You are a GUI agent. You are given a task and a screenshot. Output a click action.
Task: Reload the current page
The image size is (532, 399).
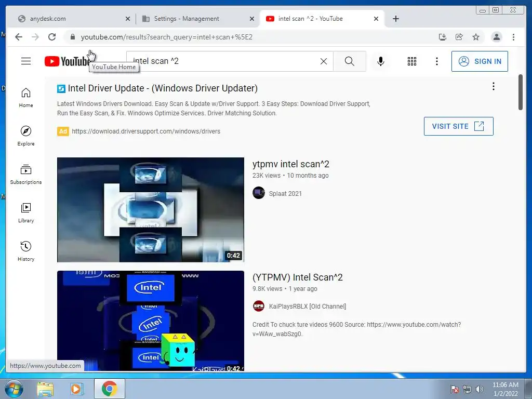[x=52, y=37]
